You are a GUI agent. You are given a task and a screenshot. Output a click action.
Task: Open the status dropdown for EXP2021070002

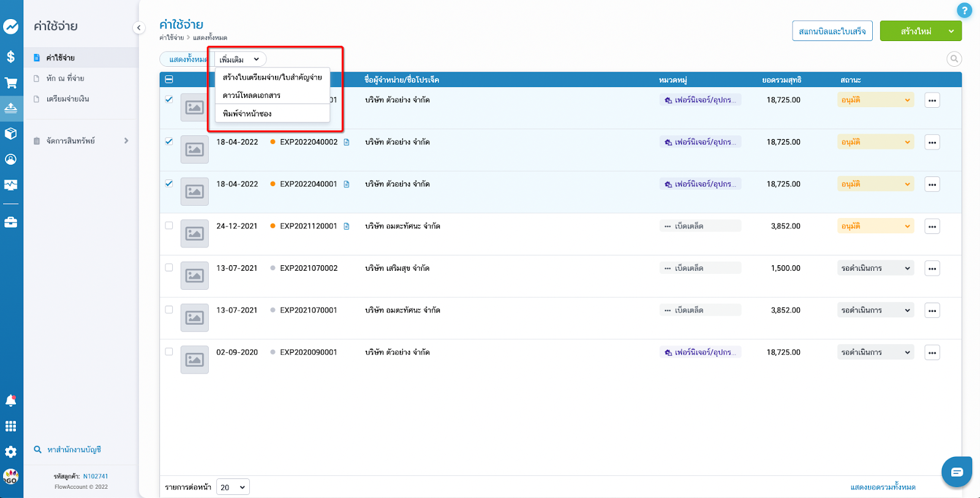pyautogui.click(x=875, y=268)
